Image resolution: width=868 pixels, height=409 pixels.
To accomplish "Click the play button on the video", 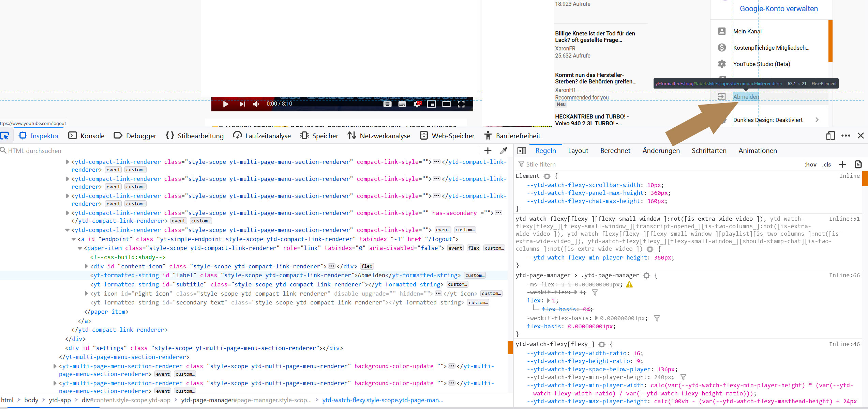I will coord(226,104).
